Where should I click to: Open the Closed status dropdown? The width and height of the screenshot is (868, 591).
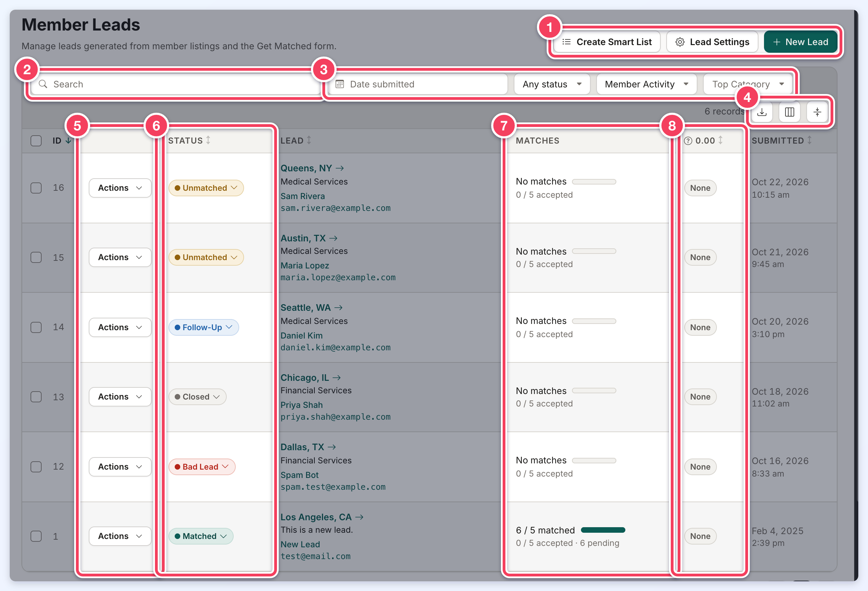197,397
